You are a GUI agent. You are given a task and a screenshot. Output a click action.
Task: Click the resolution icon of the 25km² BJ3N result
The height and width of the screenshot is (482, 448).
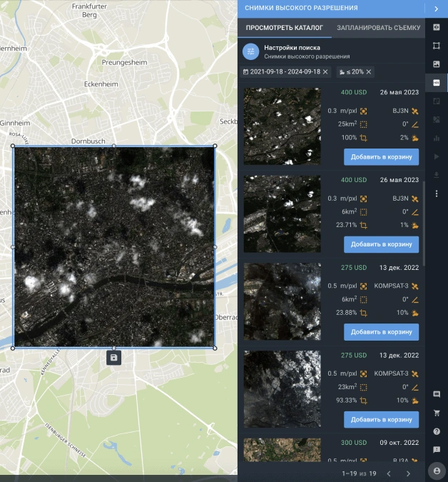click(x=363, y=111)
